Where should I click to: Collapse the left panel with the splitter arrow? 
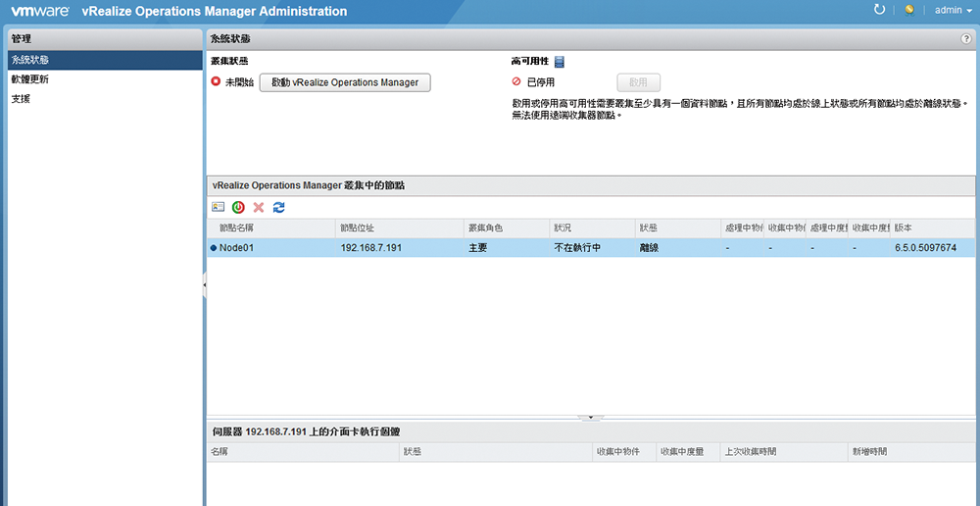point(205,285)
